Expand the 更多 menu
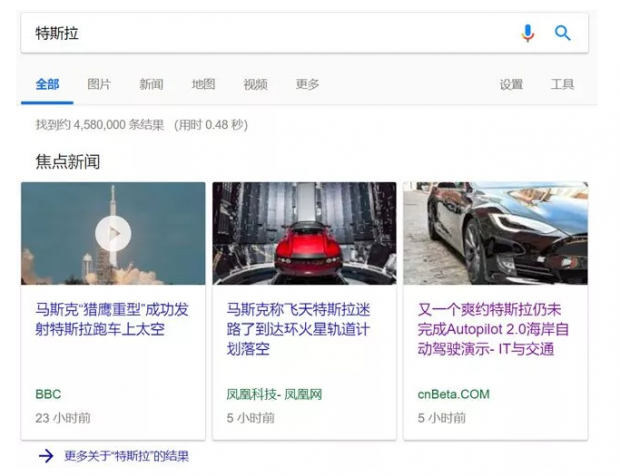The image size is (620, 476). pyautogui.click(x=307, y=84)
